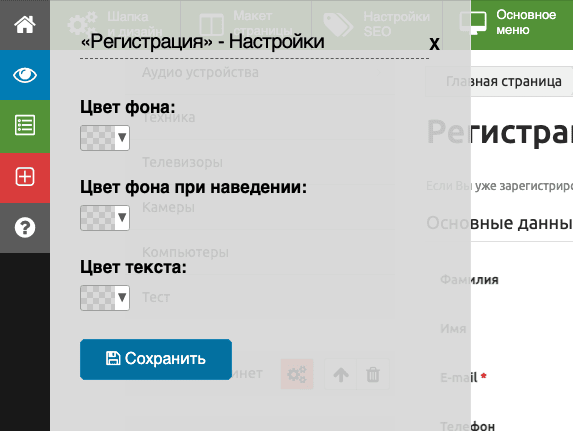Expand the Цвет фона при наведении dropdown arrow

(x=122, y=218)
